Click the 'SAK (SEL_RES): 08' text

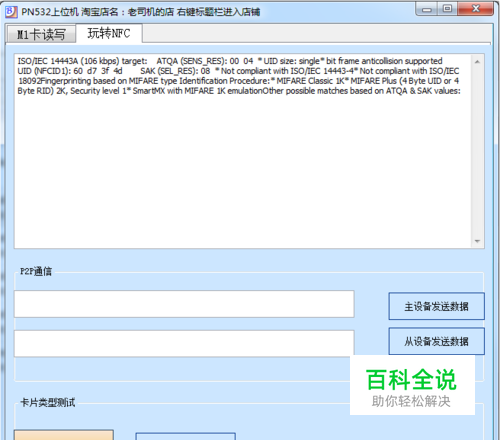click(x=175, y=71)
